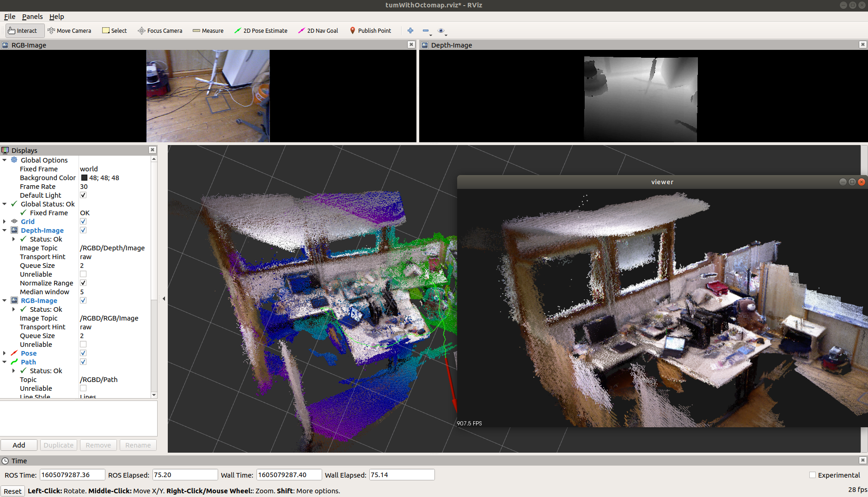The width and height of the screenshot is (868, 497).
Task: Collapse the Displays side panel arrow
Action: coord(164,299)
